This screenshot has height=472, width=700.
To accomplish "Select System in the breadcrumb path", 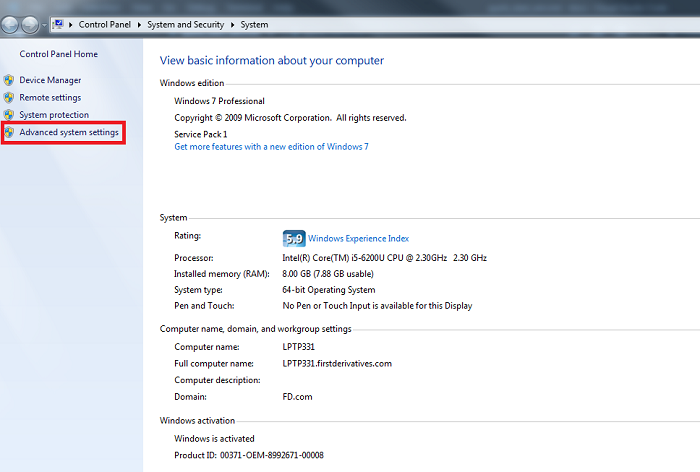I will click(254, 25).
